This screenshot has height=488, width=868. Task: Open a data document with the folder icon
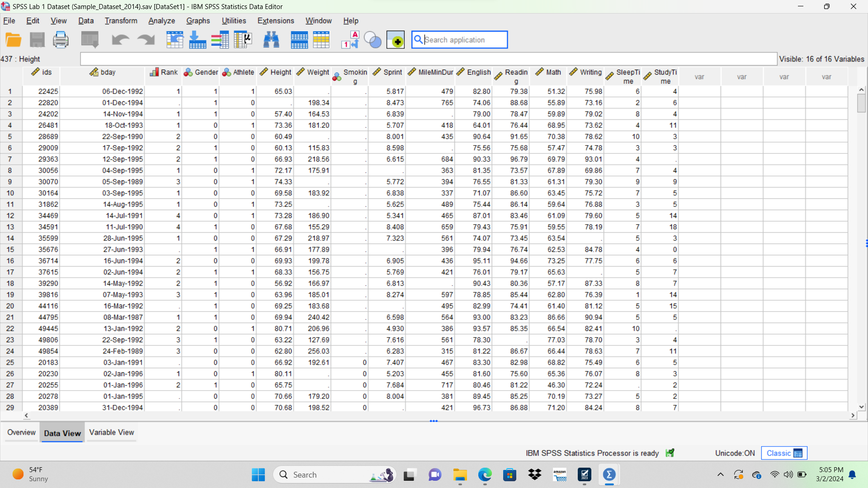click(x=14, y=39)
